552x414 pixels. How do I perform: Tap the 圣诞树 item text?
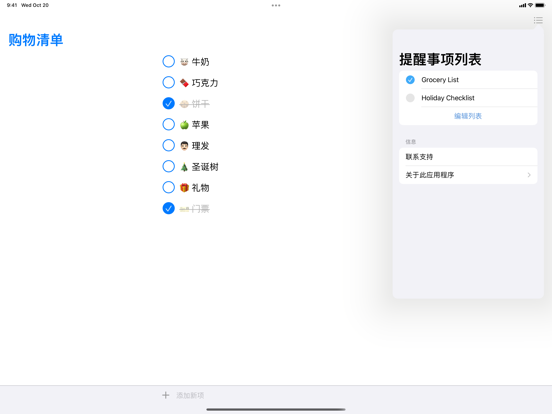pyautogui.click(x=205, y=167)
